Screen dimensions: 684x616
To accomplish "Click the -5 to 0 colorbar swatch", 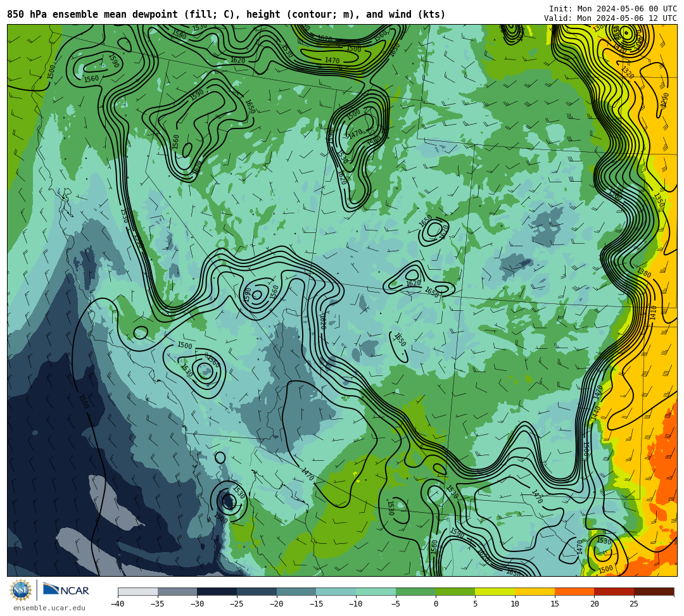I will pyautogui.click(x=415, y=591).
